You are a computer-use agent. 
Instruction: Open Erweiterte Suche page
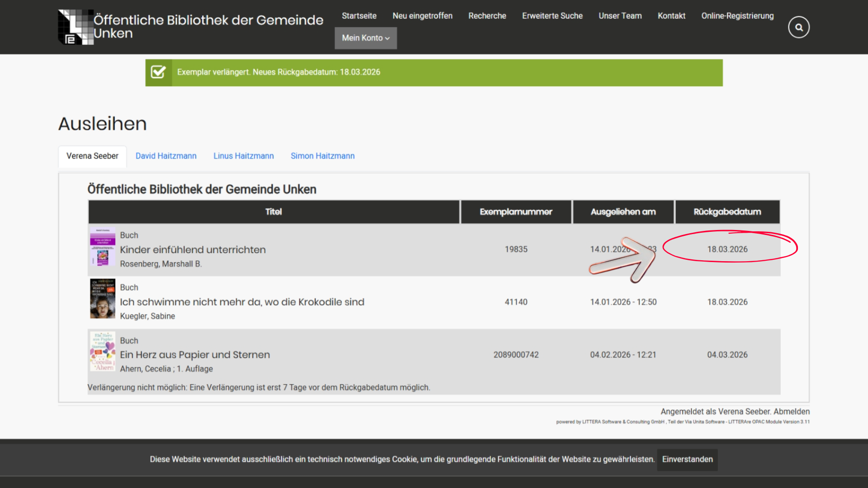(552, 16)
